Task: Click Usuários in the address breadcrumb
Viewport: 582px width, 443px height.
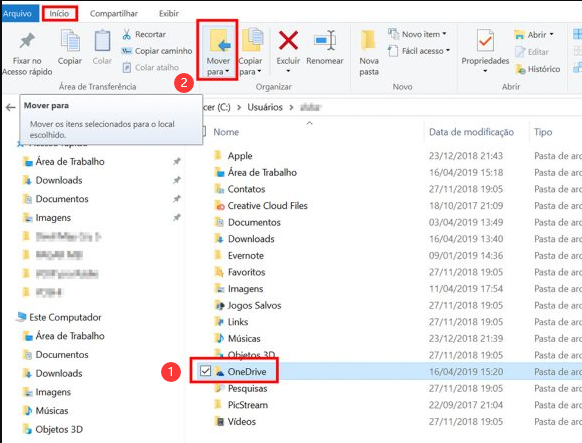Action: 265,107
